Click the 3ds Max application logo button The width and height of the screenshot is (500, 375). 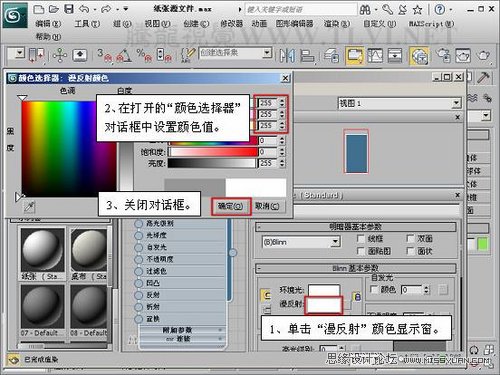tap(14, 14)
